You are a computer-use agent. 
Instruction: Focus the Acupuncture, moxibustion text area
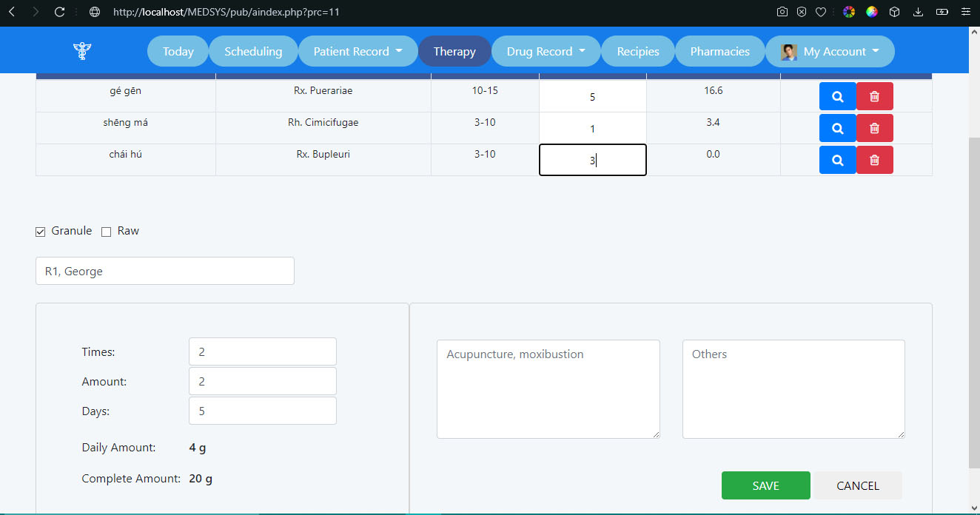(x=548, y=388)
